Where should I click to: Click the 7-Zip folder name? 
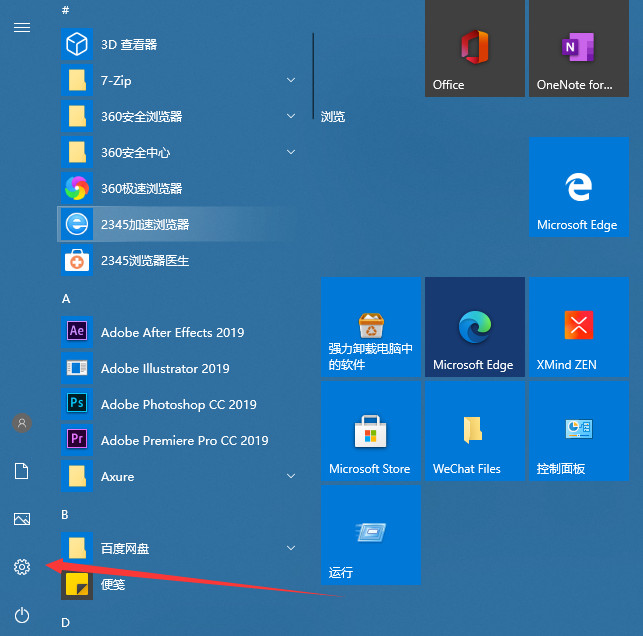coord(116,80)
